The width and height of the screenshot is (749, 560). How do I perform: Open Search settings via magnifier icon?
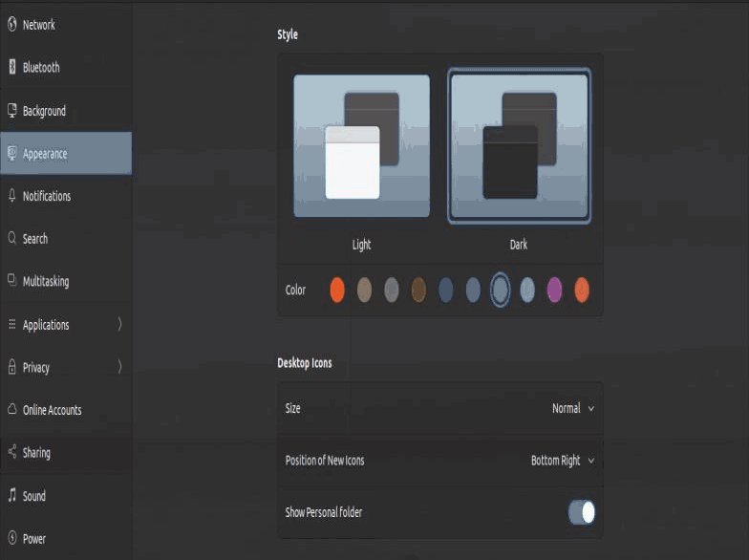[x=12, y=238]
